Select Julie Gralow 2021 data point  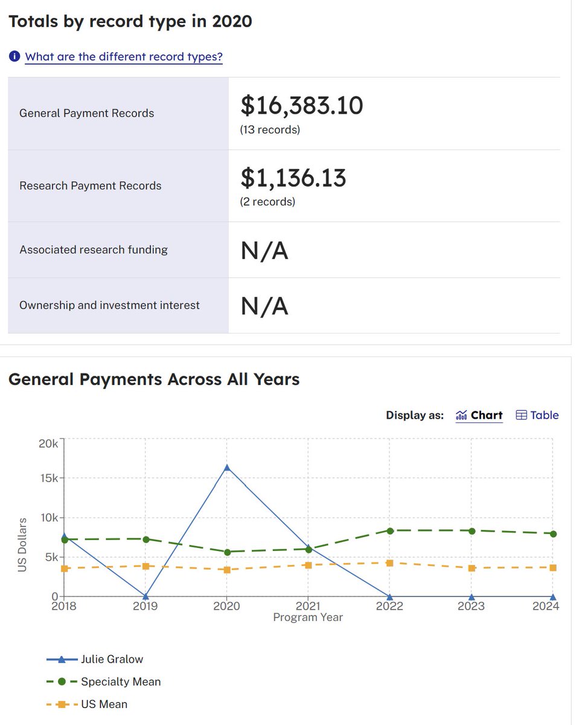[x=308, y=547]
